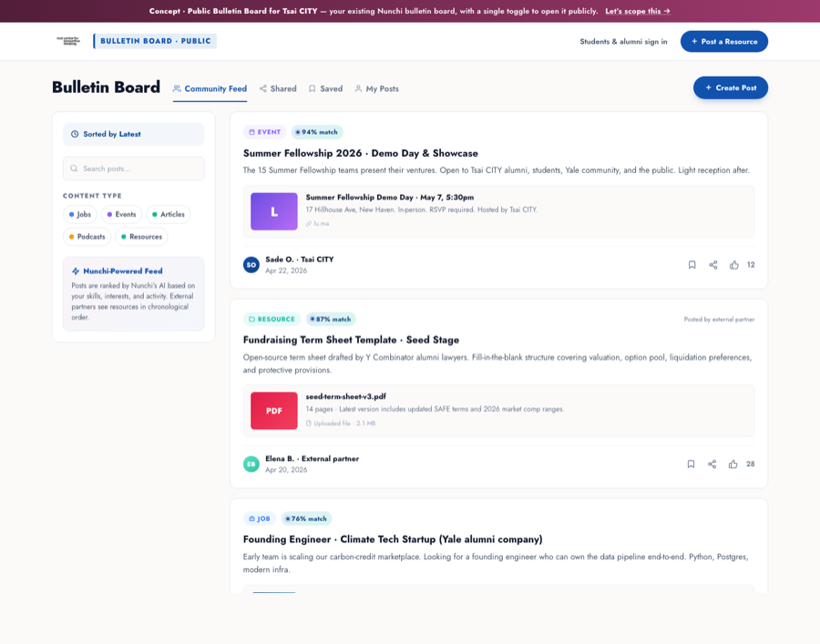Open the Sorted by Latest sort selector
The image size is (820, 644).
[x=133, y=134]
